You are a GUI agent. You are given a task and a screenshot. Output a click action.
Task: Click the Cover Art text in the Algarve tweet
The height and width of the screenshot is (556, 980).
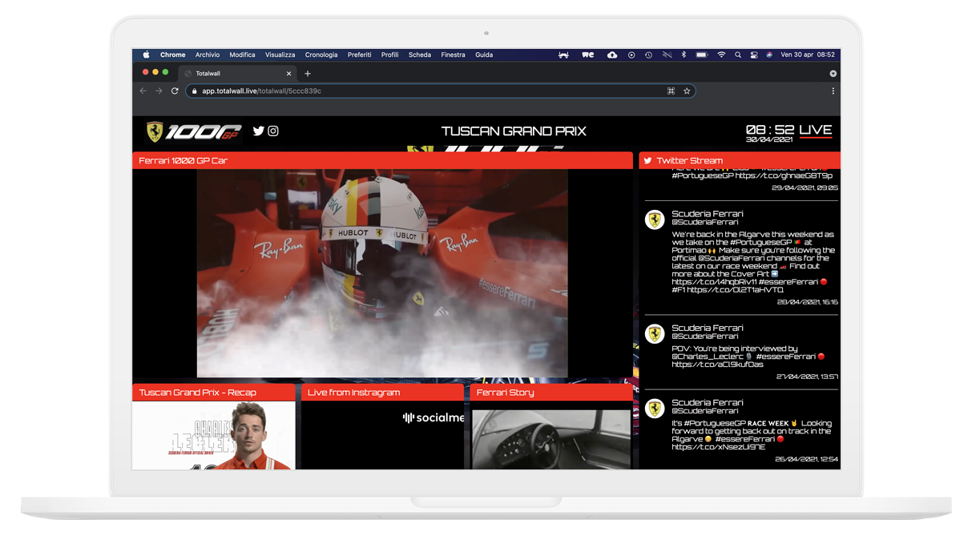coord(752,274)
